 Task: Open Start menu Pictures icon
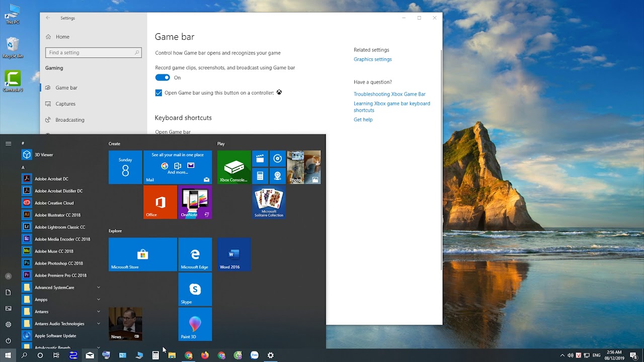(8, 309)
